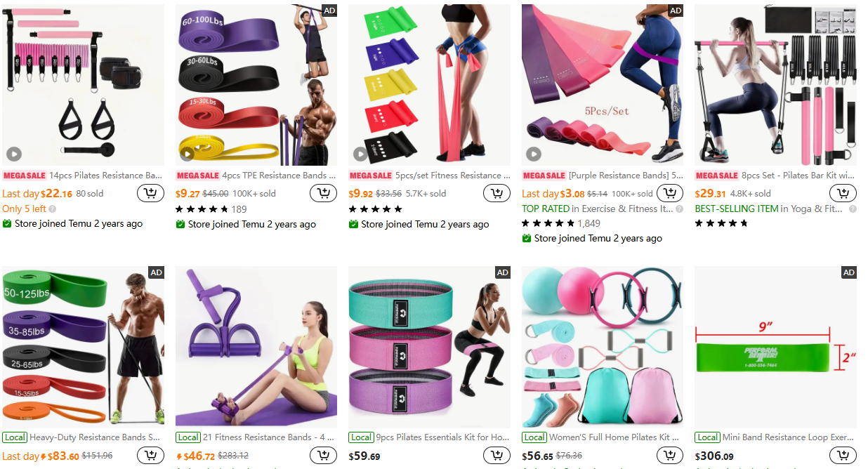Add 4pcs TPE Resistance Bands to cart
Screen dimensions: 868x469
point(324,193)
